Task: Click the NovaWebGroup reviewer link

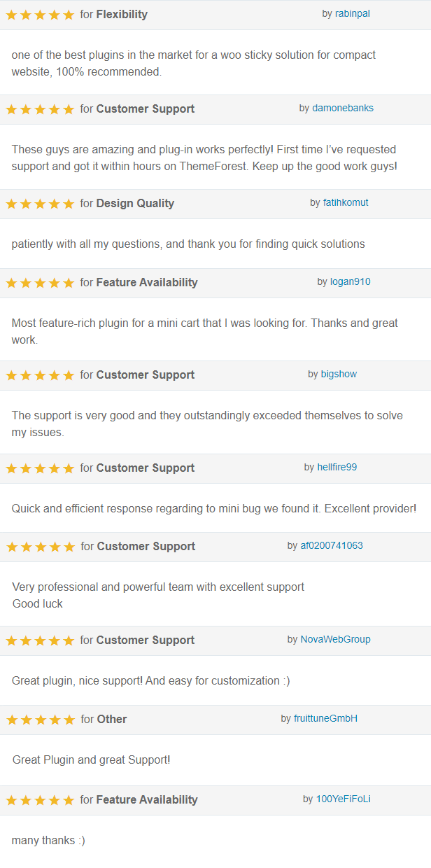Action: [x=334, y=639]
